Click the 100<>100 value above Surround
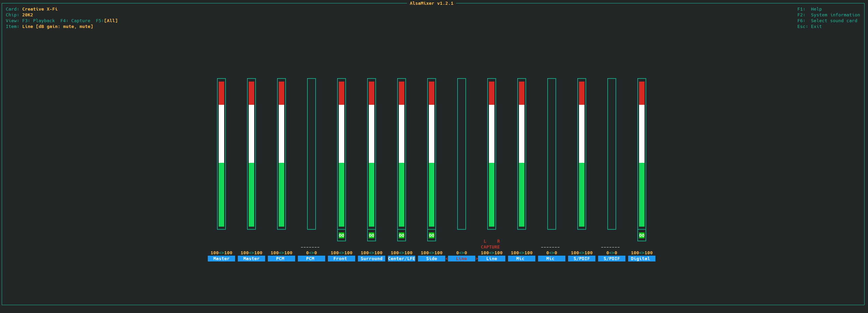Image resolution: width=868 pixels, height=313 pixels. [x=371, y=253]
